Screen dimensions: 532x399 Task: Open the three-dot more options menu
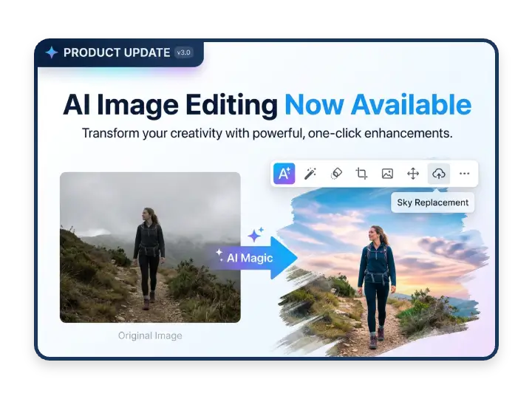coord(464,174)
